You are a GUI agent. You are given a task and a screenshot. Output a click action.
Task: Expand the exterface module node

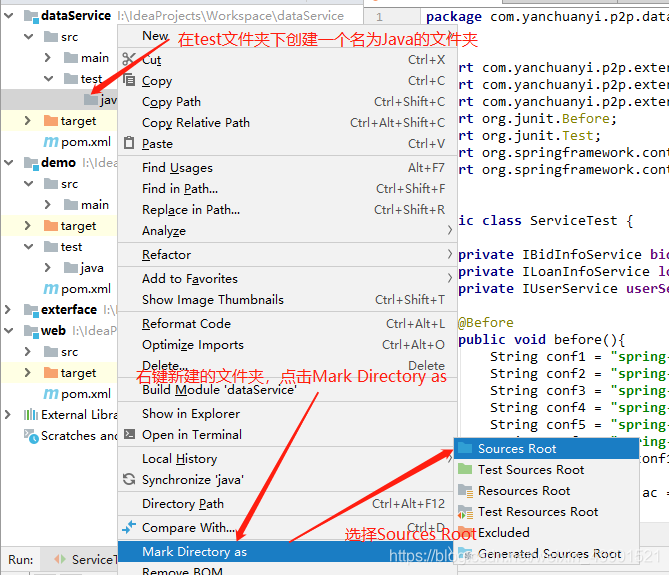click(x=8, y=310)
